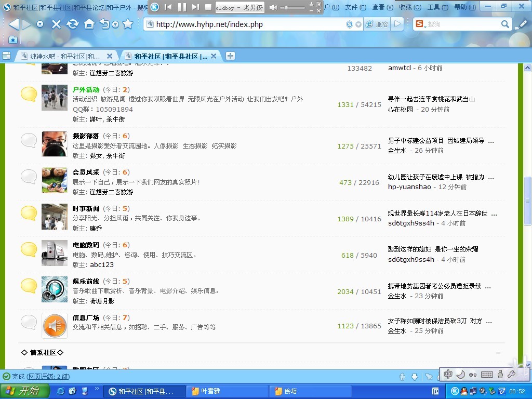Pause the playing song
Screen dimensions: 532x399
click(182, 7)
